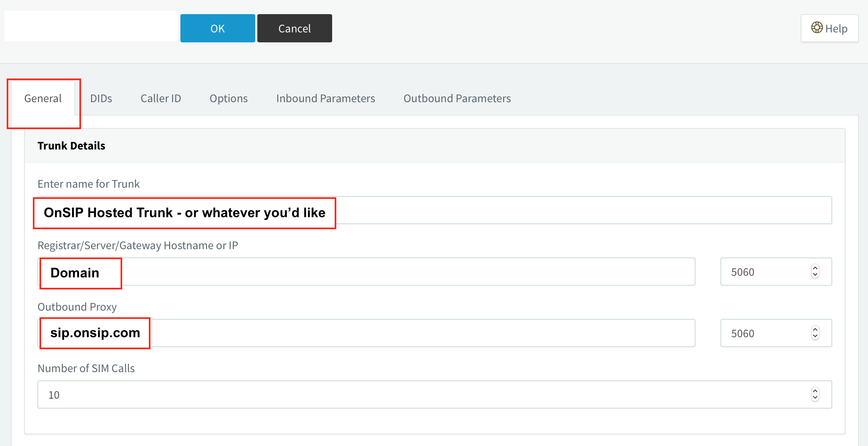Click the Registrar hostname input field

click(x=366, y=272)
